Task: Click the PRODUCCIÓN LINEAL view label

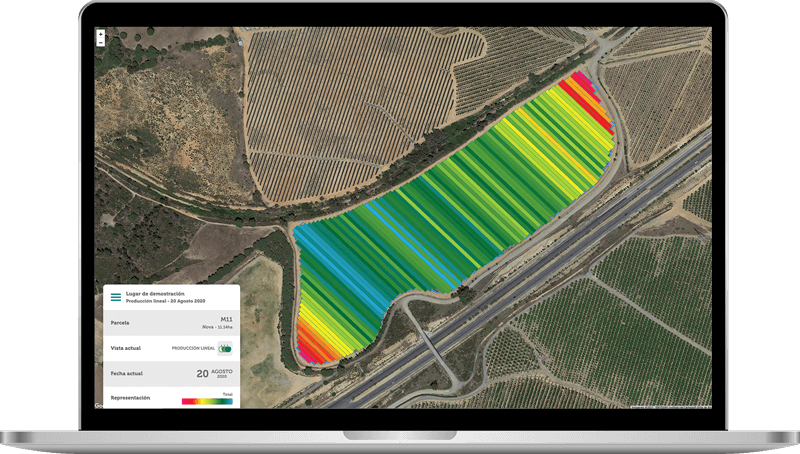Action: click(x=194, y=348)
